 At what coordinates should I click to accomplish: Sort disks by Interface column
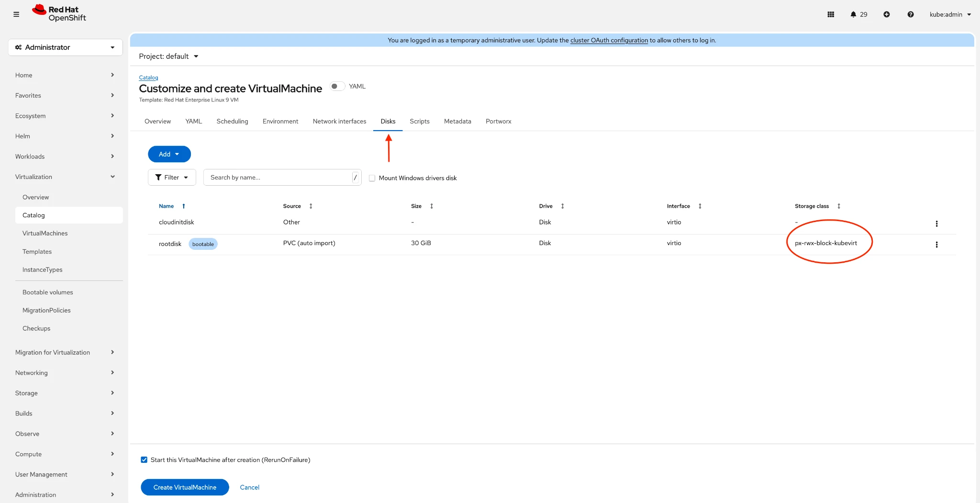(684, 206)
